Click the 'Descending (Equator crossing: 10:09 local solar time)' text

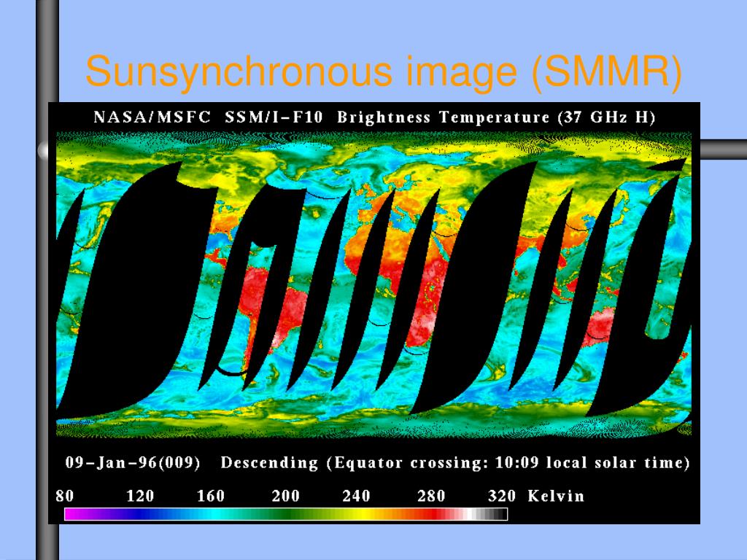(x=455, y=463)
